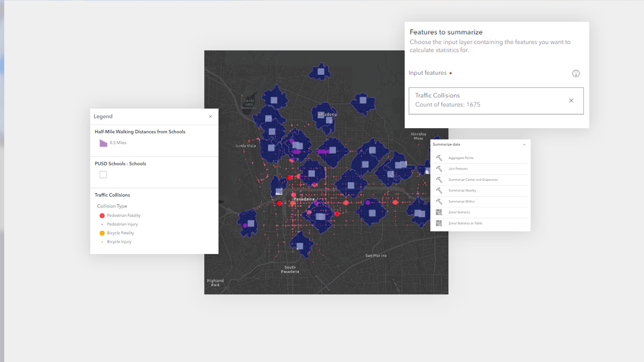
Task: Open Input features info icon
Action: coord(575,73)
